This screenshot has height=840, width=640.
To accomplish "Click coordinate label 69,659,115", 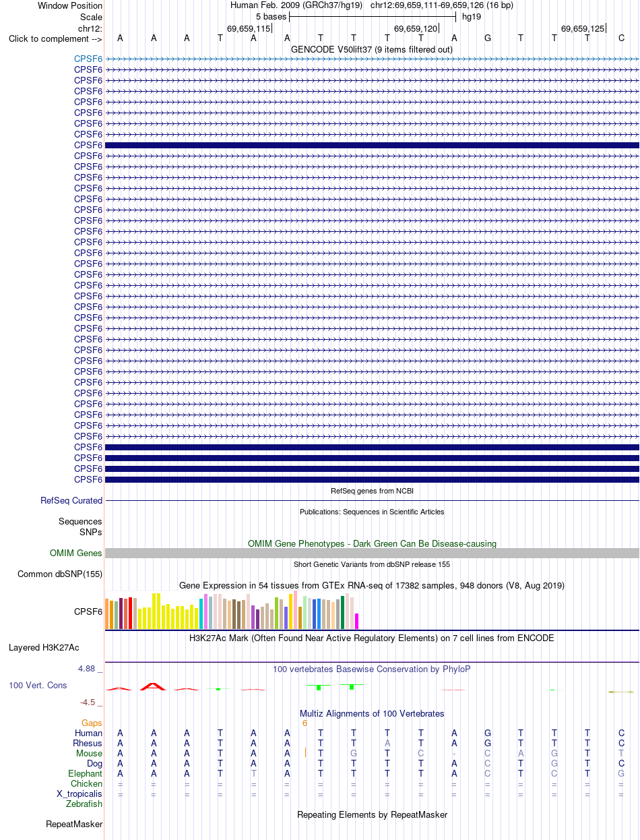I will (249, 28).
